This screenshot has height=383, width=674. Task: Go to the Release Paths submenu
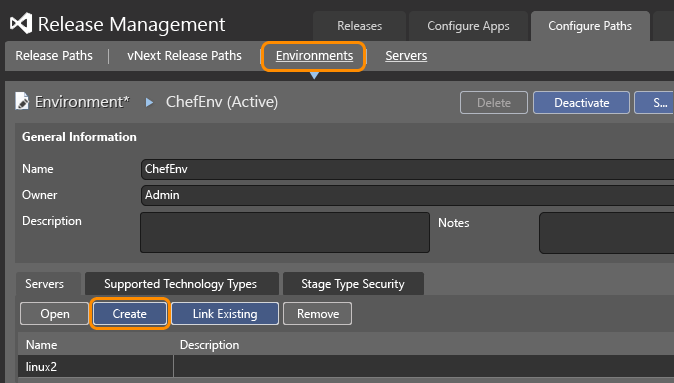click(x=54, y=55)
